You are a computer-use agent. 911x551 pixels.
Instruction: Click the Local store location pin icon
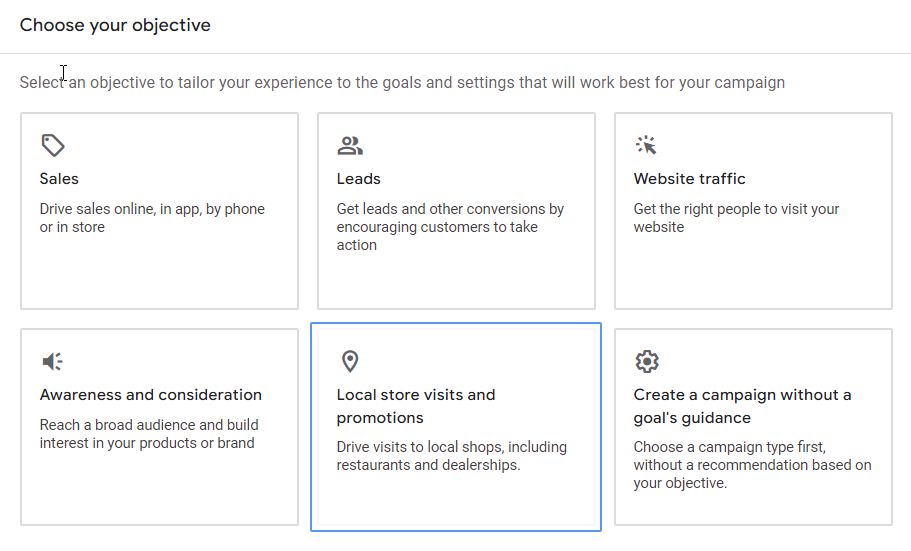pos(350,361)
